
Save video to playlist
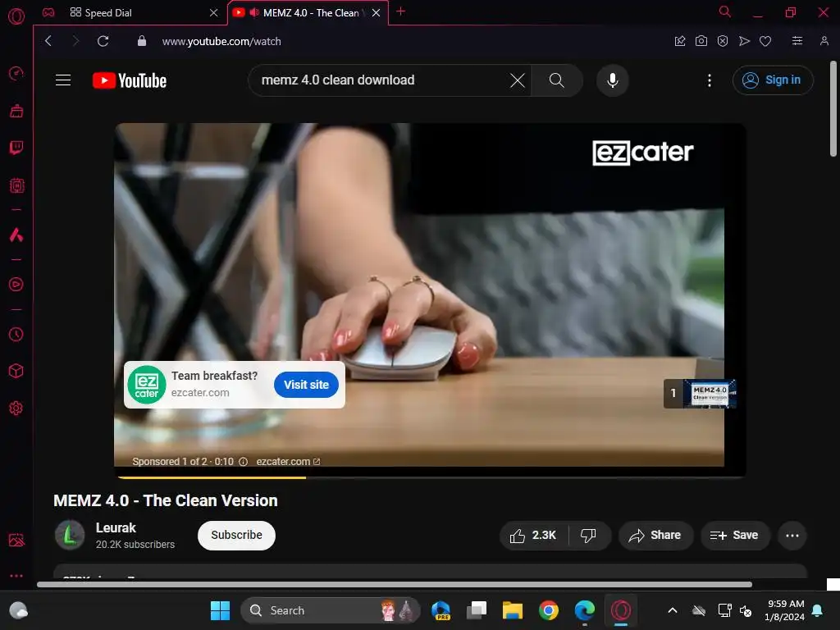pos(735,535)
